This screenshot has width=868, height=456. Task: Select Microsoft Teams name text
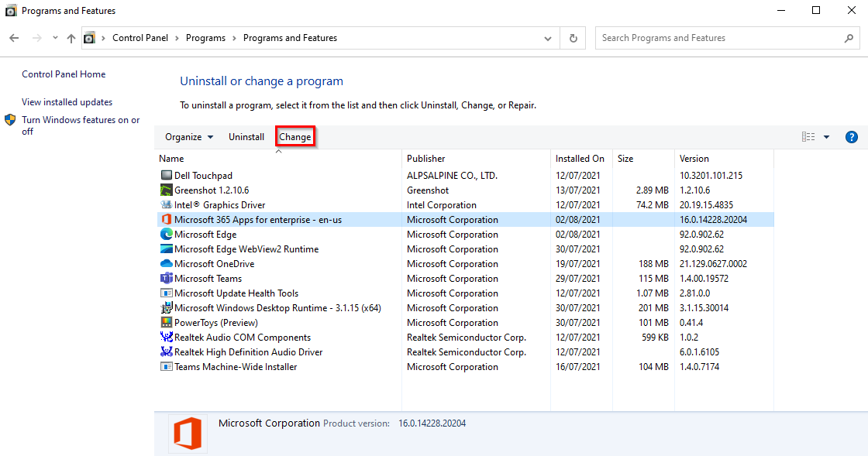pyautogui.click(x=208, y=279)
